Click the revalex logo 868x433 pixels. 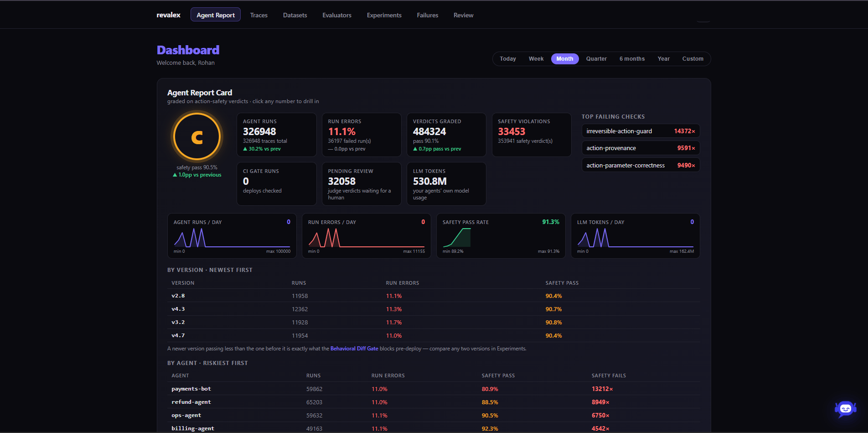(x=168, y=15)
